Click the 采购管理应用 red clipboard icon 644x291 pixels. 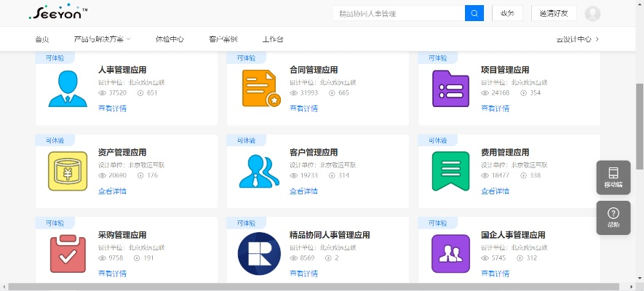(68, 253)
